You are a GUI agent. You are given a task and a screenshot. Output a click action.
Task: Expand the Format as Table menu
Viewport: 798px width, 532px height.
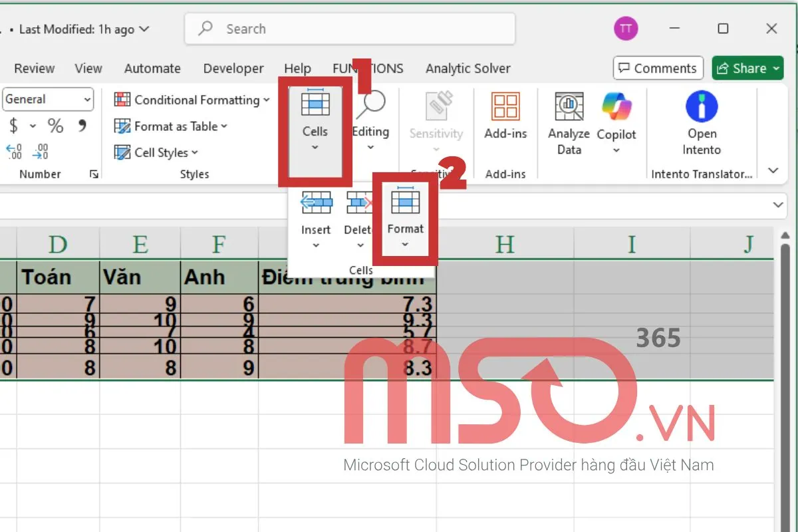(x=172, y=126)
